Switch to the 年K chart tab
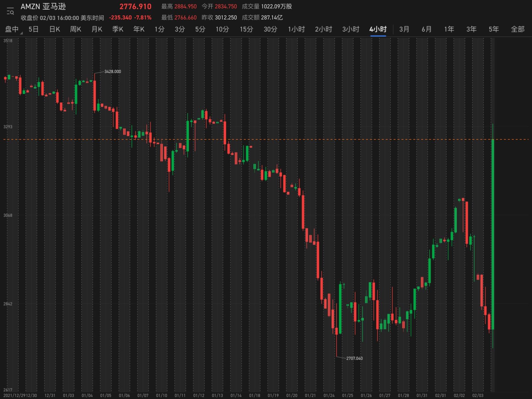532x399 pixels. point(139,29)
